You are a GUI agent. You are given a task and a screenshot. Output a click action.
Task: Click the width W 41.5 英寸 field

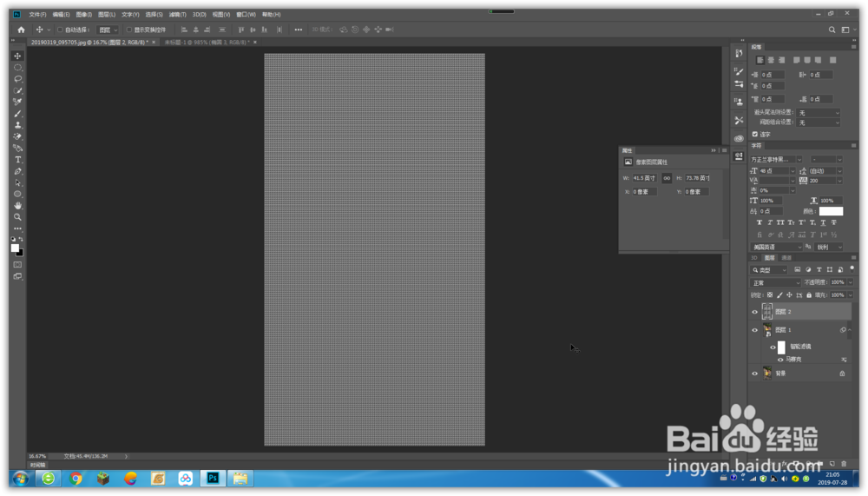coord(644,178)
